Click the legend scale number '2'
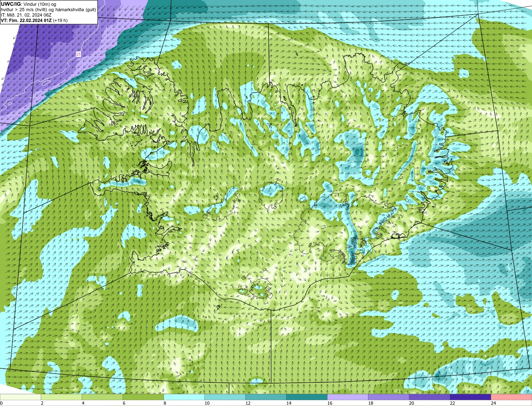The width and height of the screenshot is (532, 406). [42, 403]
